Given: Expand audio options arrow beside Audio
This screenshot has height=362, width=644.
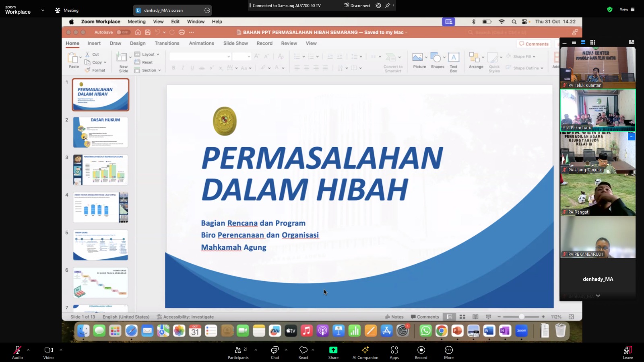Looking at the screenshot, I should 28,350.
